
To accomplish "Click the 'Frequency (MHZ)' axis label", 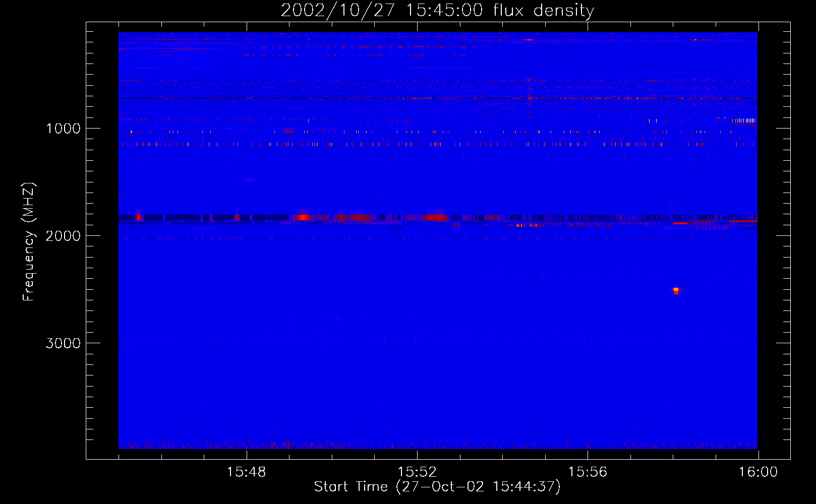I will point(29,242).
